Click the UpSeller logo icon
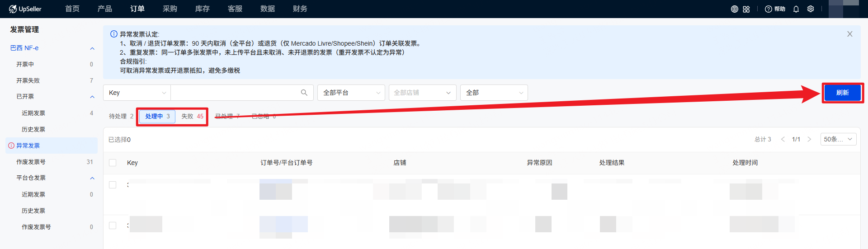The height and width of the screenshot is (249, 868). click(13, 9)
